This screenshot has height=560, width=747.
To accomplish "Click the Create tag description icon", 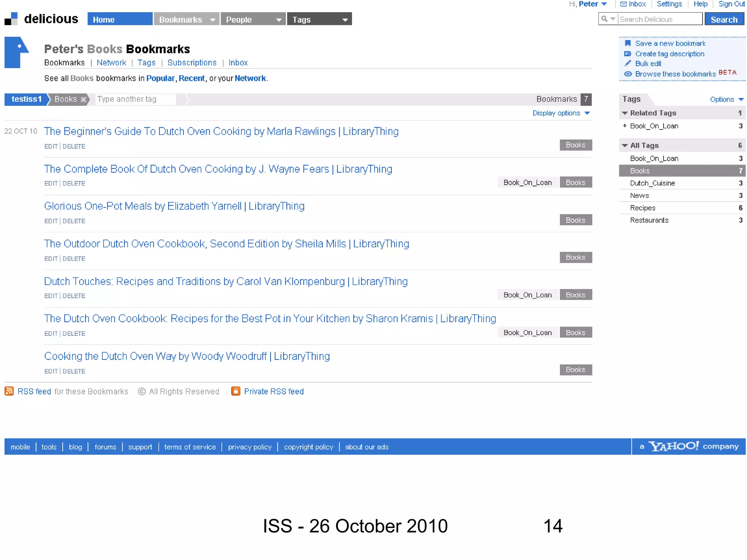I will (628, 54).
